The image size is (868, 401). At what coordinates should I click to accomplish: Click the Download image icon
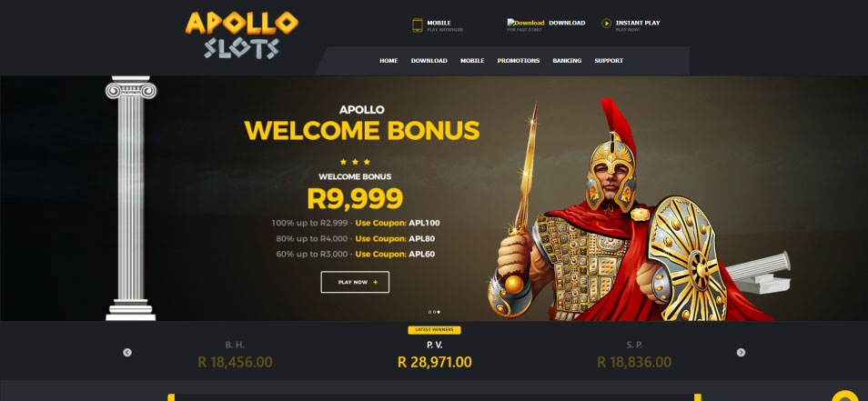point(526,23)
